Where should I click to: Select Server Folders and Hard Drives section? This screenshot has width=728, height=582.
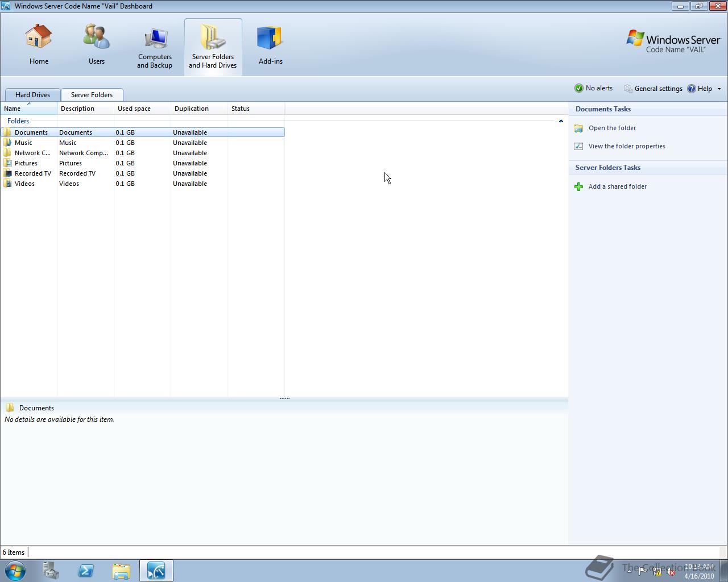[213, 47]
